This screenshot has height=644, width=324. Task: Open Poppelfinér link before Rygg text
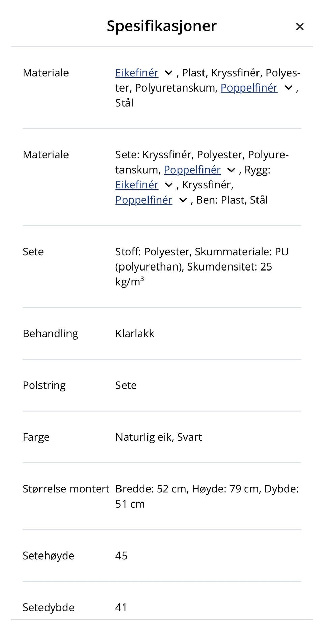[192, 170]
